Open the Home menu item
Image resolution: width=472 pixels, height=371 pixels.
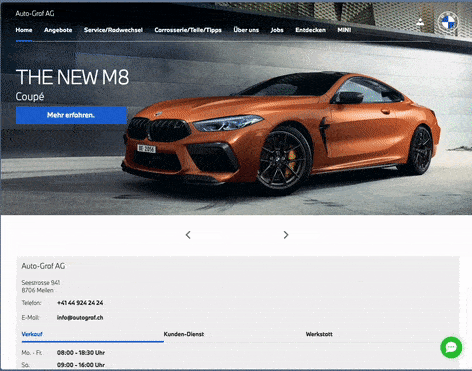pyautogui.click(x=24, y=30)
